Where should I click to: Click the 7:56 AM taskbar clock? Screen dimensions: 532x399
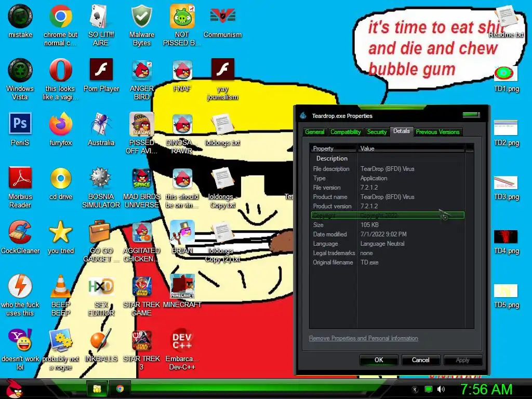[x=486, y=389]
